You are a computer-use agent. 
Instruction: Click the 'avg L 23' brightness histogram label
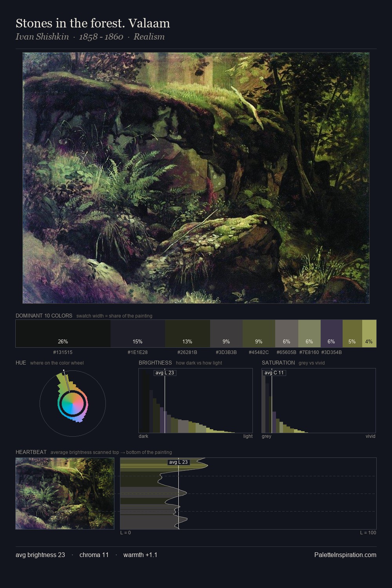(x=165, y=373)
